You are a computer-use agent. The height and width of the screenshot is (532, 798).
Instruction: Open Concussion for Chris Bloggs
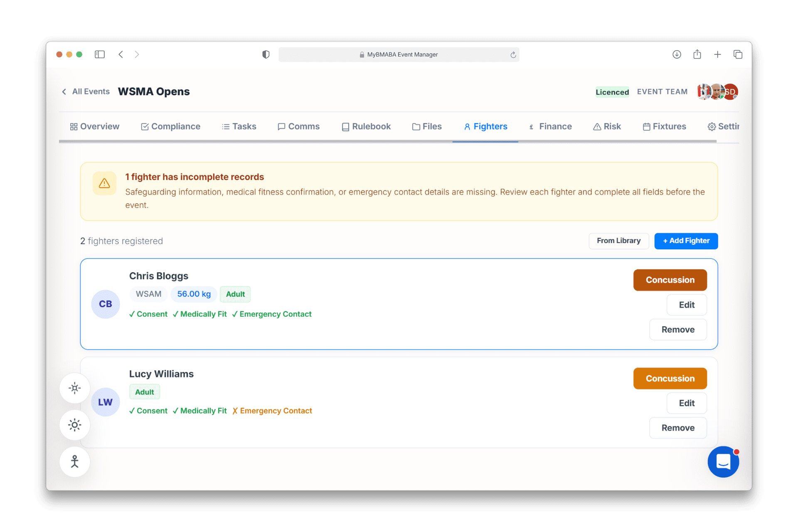(670, 280)
